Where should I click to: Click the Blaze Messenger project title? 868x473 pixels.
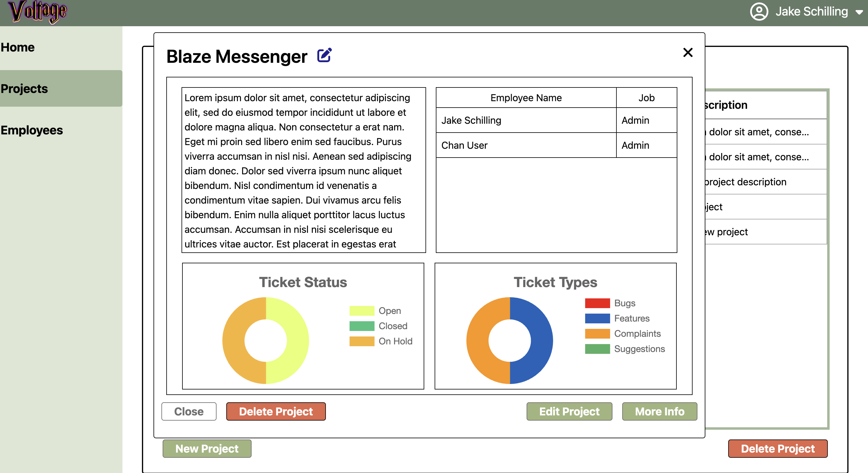tap(237, 56)
